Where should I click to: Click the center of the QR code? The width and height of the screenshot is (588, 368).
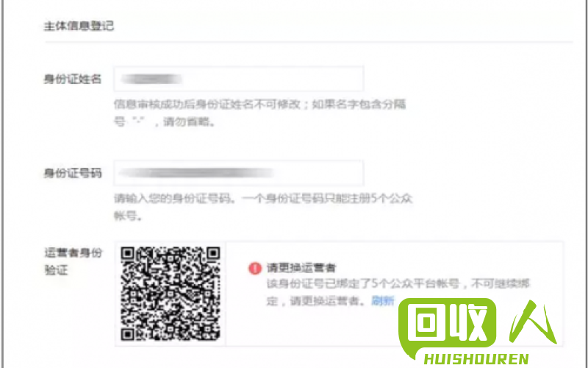tap(171, 294)
